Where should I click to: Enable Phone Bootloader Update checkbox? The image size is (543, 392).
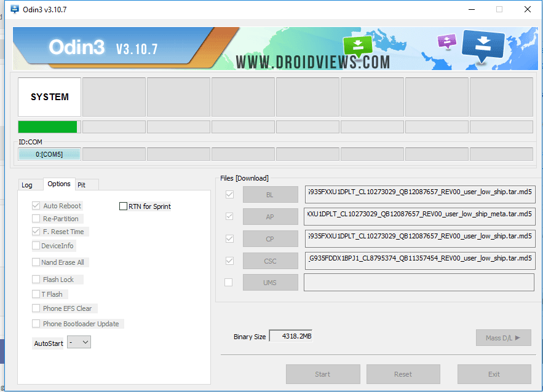click(36, 324)
